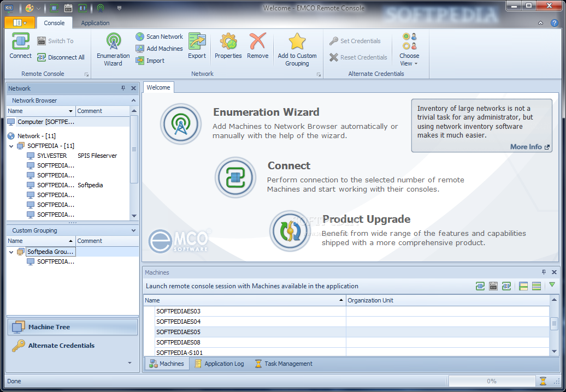Open the skin palette dropdown arrow

38,8
